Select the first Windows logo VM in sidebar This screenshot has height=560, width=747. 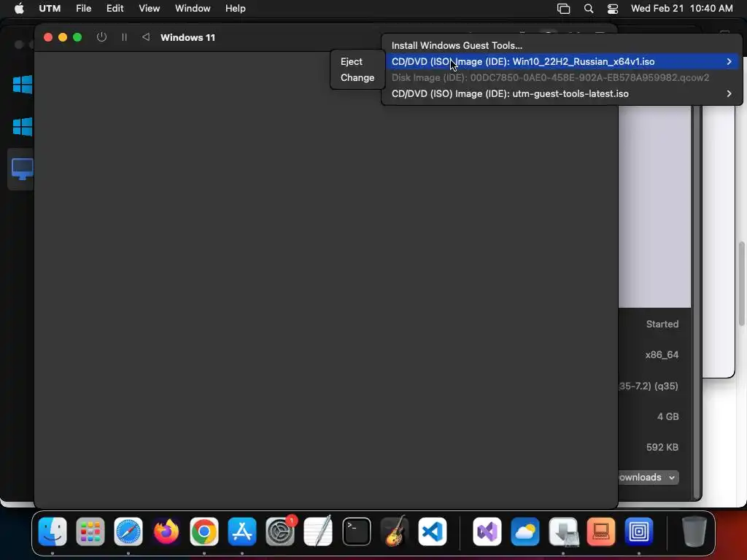pos(23,85)
